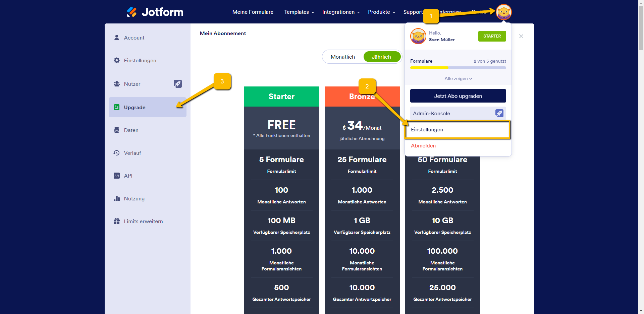Switch billing to Jährlich
Image resolution: width=644 pixels, height=314 pixels.
tap(381, 57)
